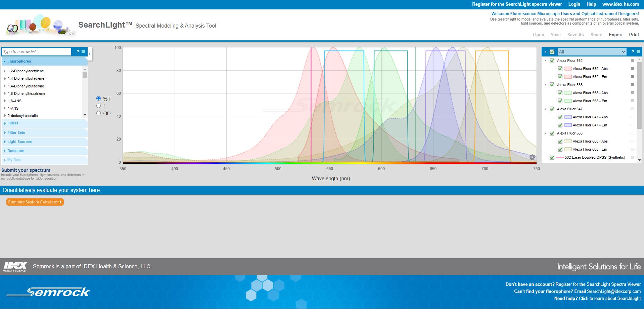Open help for the fluorophore search box
This screenshot has height=309, width=644.
78,51
